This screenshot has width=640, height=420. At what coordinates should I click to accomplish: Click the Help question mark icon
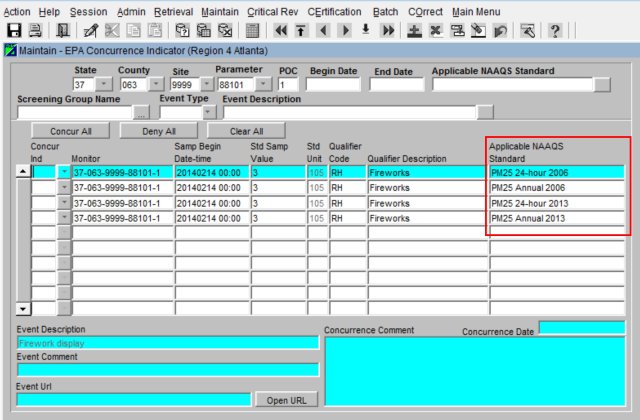pos(555,31)
